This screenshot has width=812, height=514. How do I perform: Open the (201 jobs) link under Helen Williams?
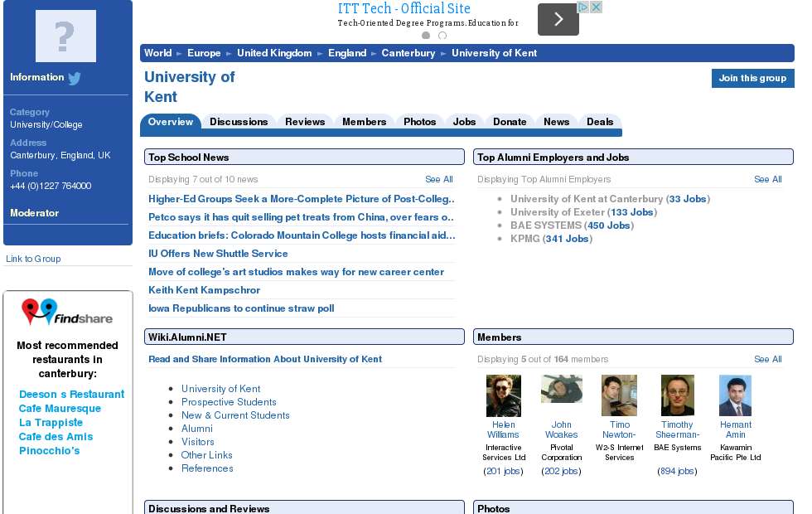(x=504, y=471)
